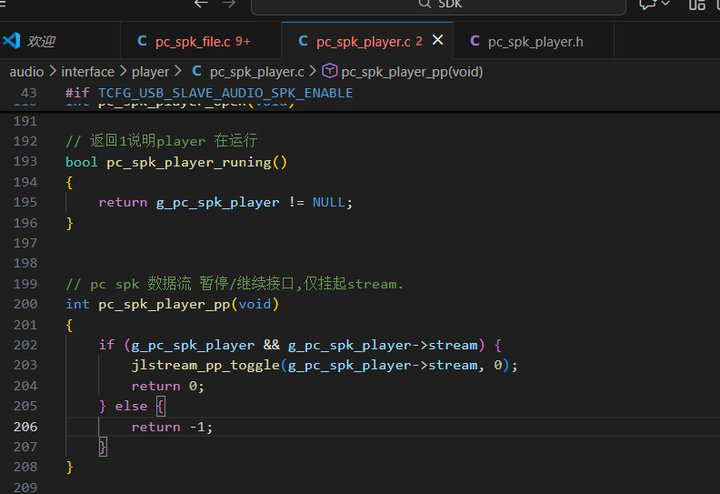Click the forward navigation arrow
Image resolution: width=720 pixels, height=494 pixels.
point(228,4)
